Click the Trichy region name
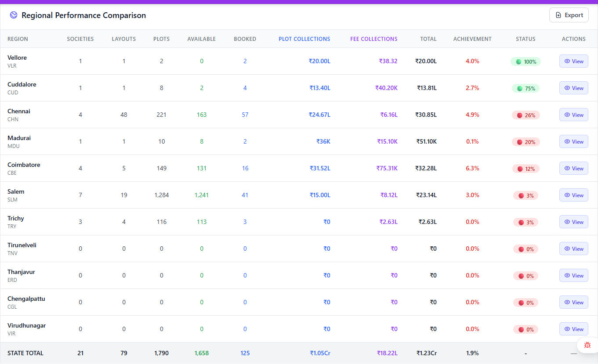This screenshot has width=598, height=364. pos(16,218)
